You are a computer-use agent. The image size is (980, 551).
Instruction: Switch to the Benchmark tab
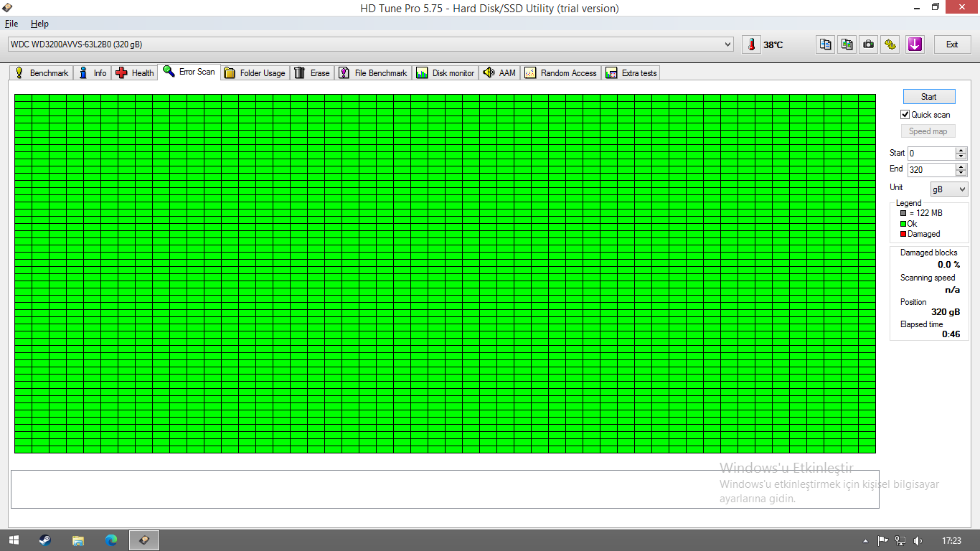coord(42,72)
